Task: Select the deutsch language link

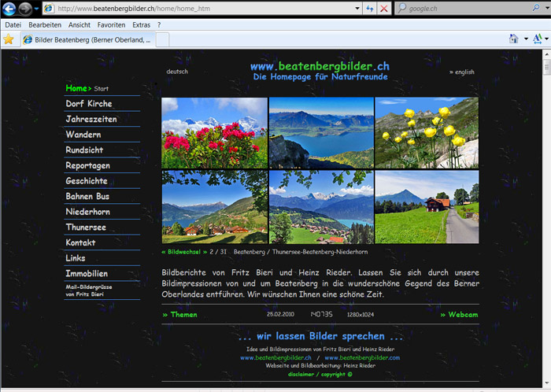Action: click(x=177, y=72)
